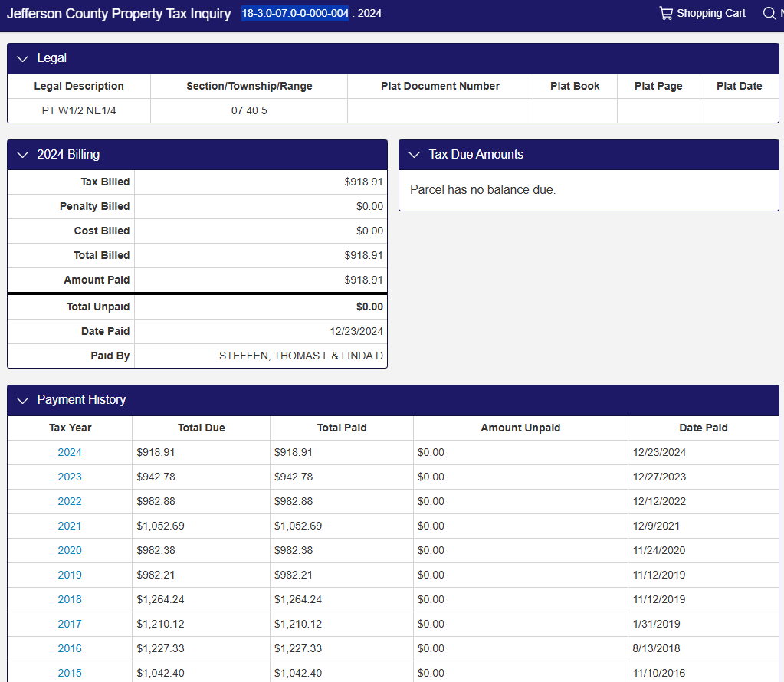Viewport: 784px width, 682px height.
Task: Click the Paid By name cell
Action: point(300,356)
